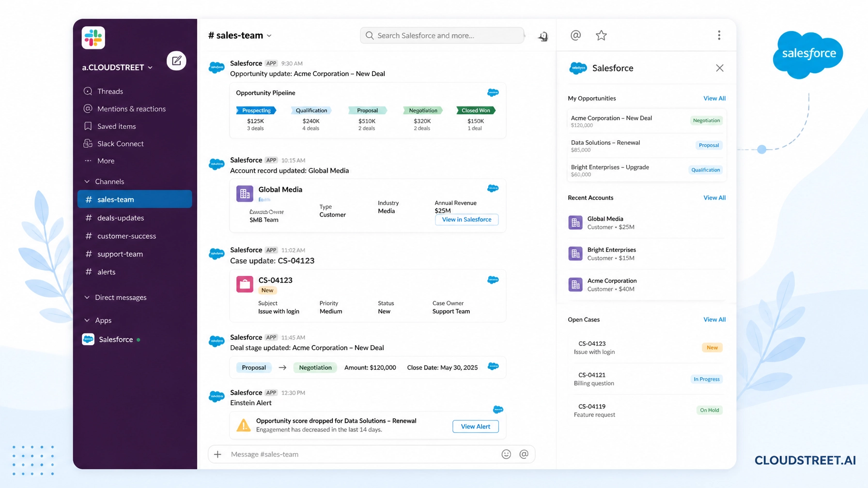Image resolution: width=868 pixels, height=488 pixels.
Task: Select the Closed Won pipeline stage
Action: pos(476,110)
